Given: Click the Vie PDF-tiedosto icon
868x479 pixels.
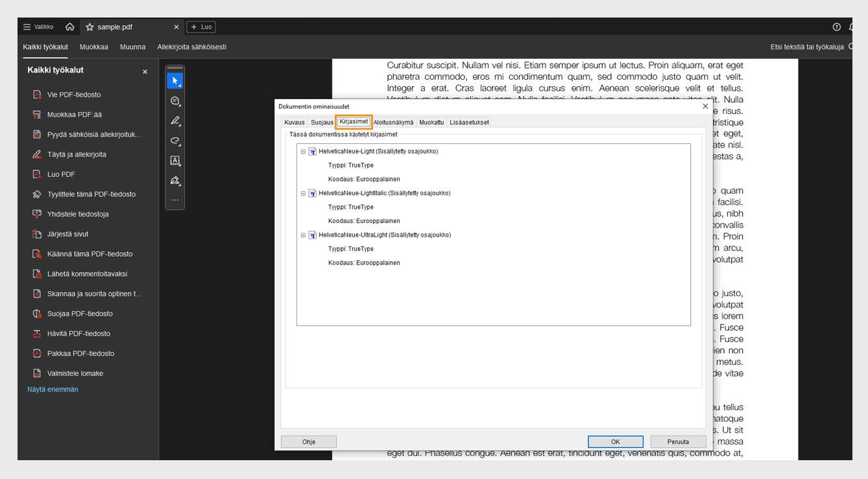Looking at the screenshot, I should click(x=37, y=95).
